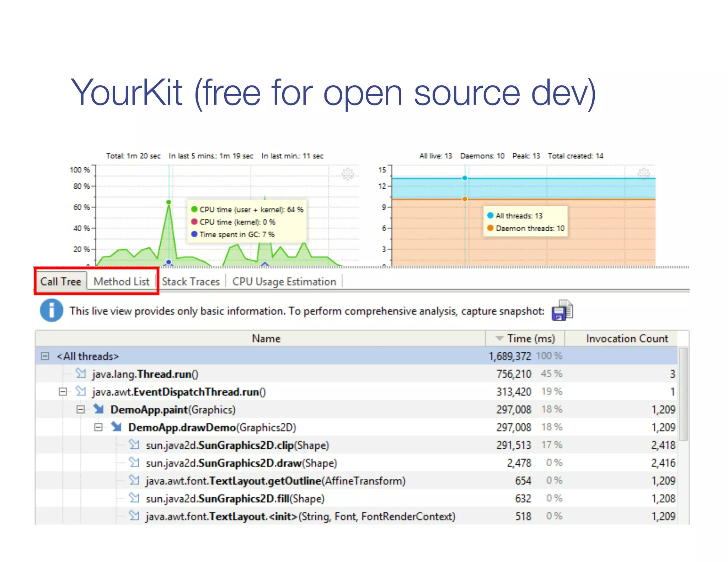Sort by the Name column header
This screenshot has width=728, height=562.
[261, 339]
